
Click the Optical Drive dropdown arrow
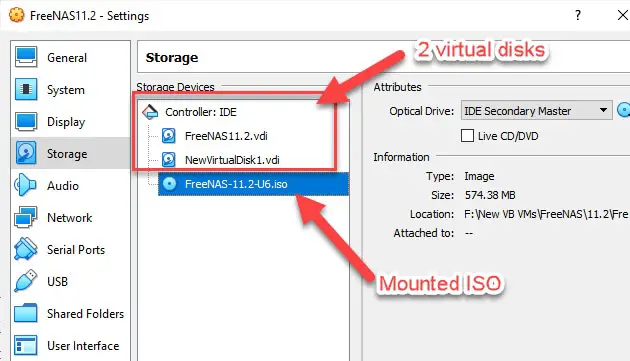[603, 110]
